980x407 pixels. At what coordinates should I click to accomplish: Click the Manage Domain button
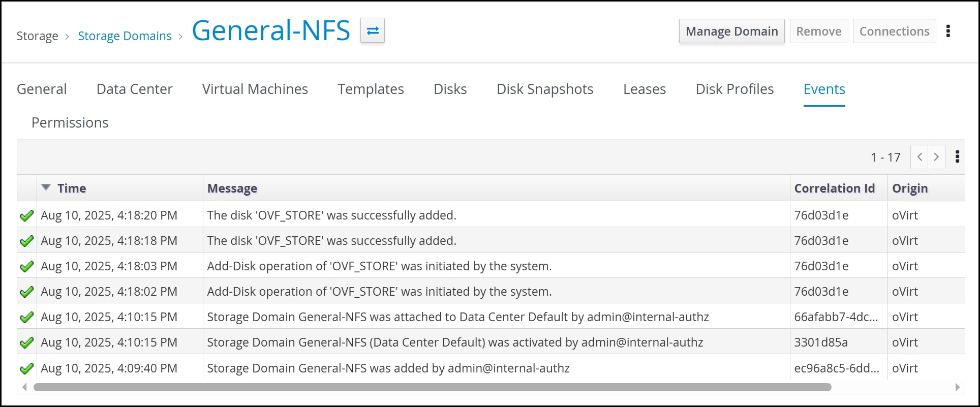(732, 32)
